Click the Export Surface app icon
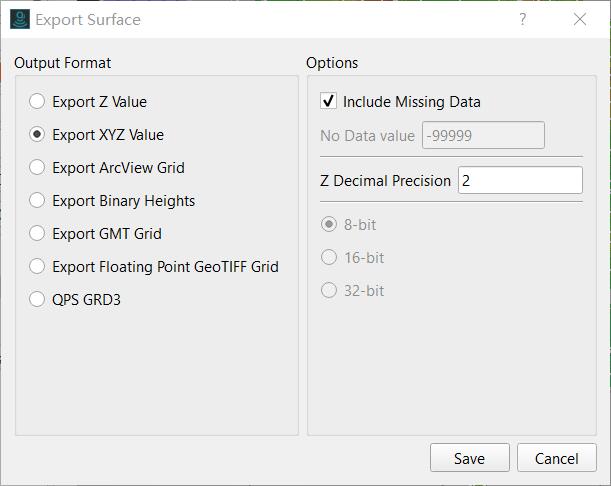Image resolution: width=611 pixels, height=486 pixels. tap(19, 19)
